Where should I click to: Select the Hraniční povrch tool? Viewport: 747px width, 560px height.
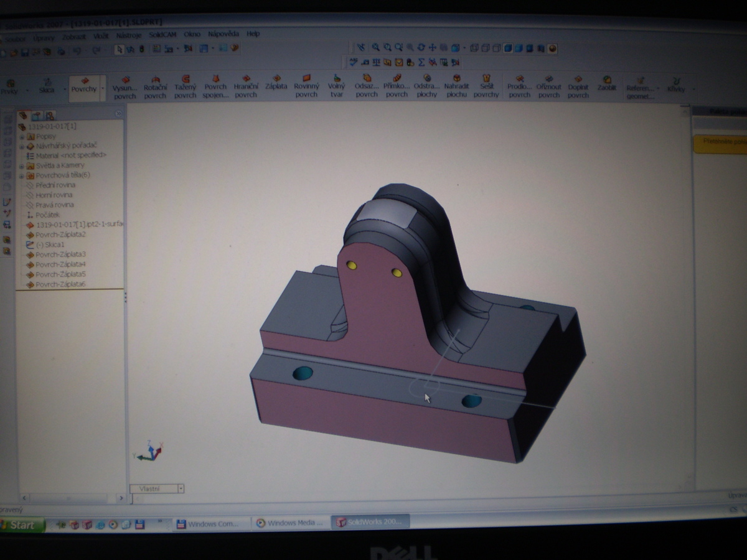point(246,87)
